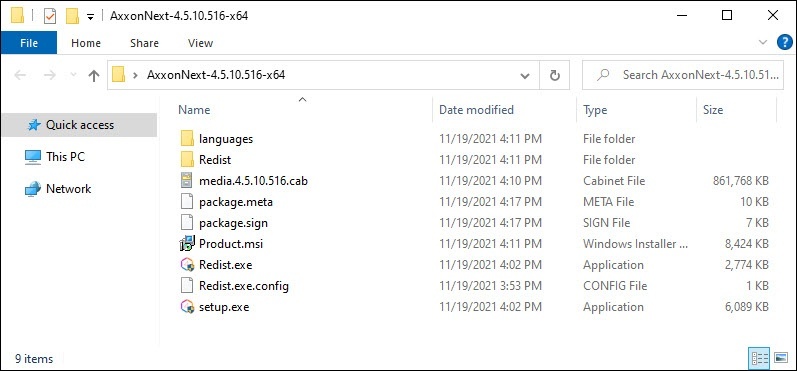Image resolution: width=797 pixels, height=371 pixels.
Task: Click the Properties quick access toolbar icon
Action: click(50, 16)
